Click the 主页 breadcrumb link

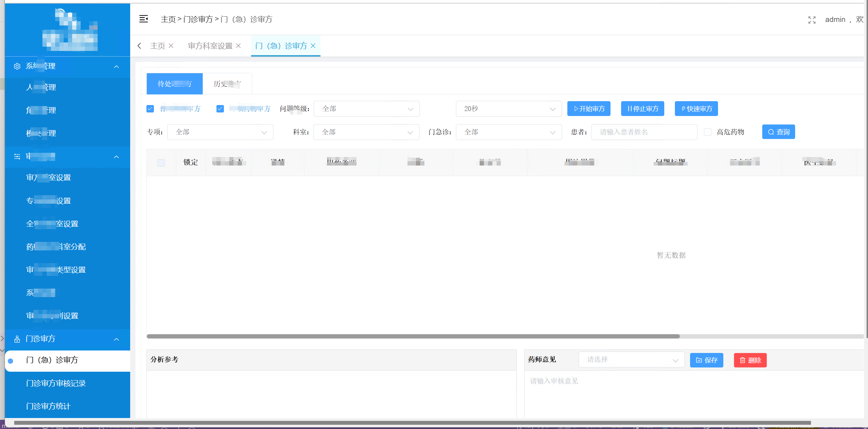point(168,19)
